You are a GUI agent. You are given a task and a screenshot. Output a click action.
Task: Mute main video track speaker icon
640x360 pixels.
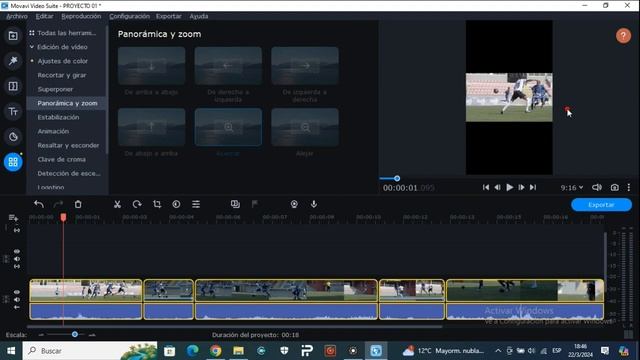[17, 300]
